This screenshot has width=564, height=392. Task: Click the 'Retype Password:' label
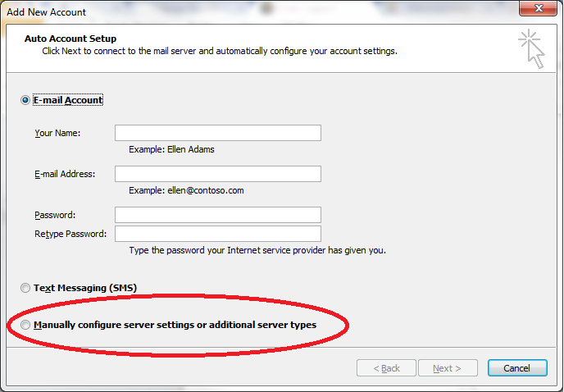click(70, 234)
